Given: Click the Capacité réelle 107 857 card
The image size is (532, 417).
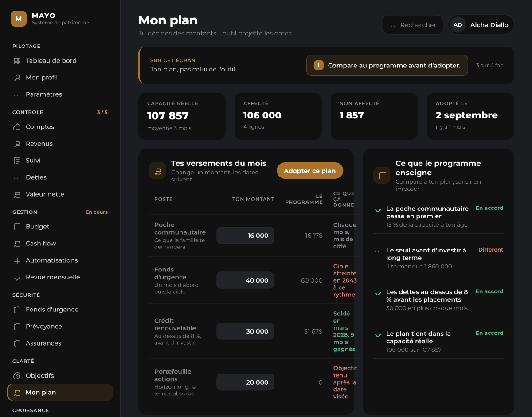Looking at the screenshot, I should click(x=182, y=116).
